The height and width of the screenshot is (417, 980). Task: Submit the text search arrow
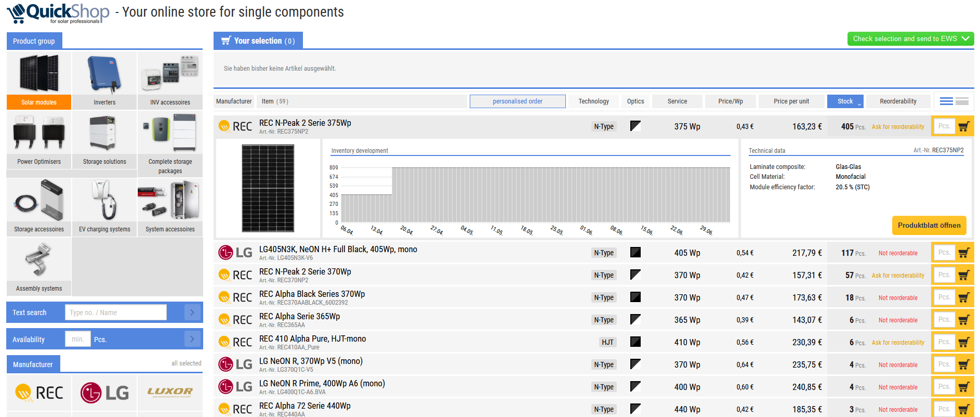pyautogui.click(x=192, y=312)
